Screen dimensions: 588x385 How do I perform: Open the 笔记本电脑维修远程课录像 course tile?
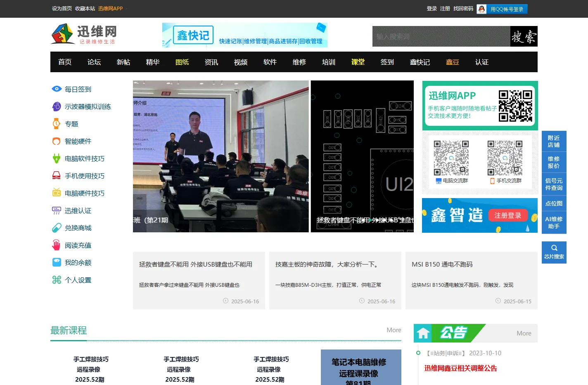(x=361, y=367)
